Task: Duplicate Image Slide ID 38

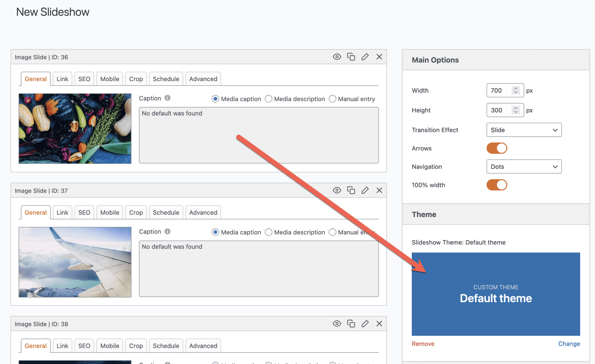Action: [351, 323]
